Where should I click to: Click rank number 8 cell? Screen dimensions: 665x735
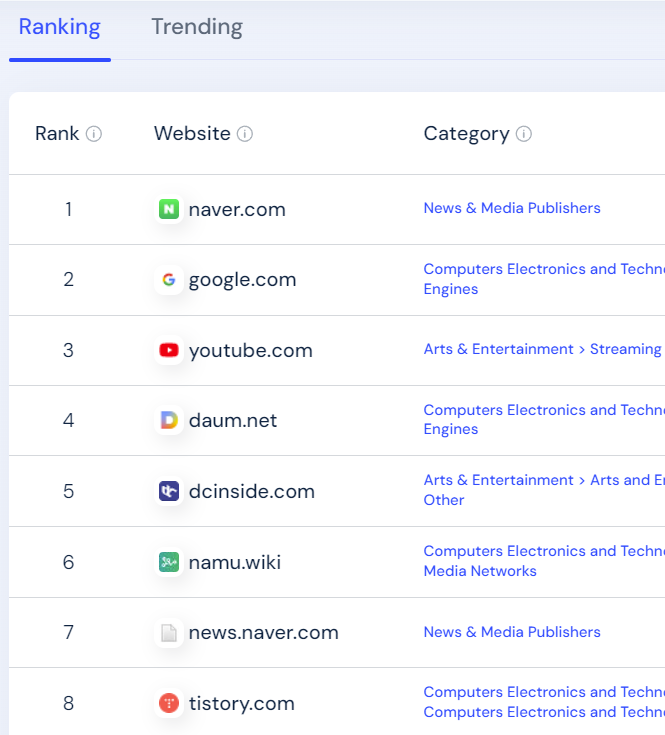pos(68,704)
